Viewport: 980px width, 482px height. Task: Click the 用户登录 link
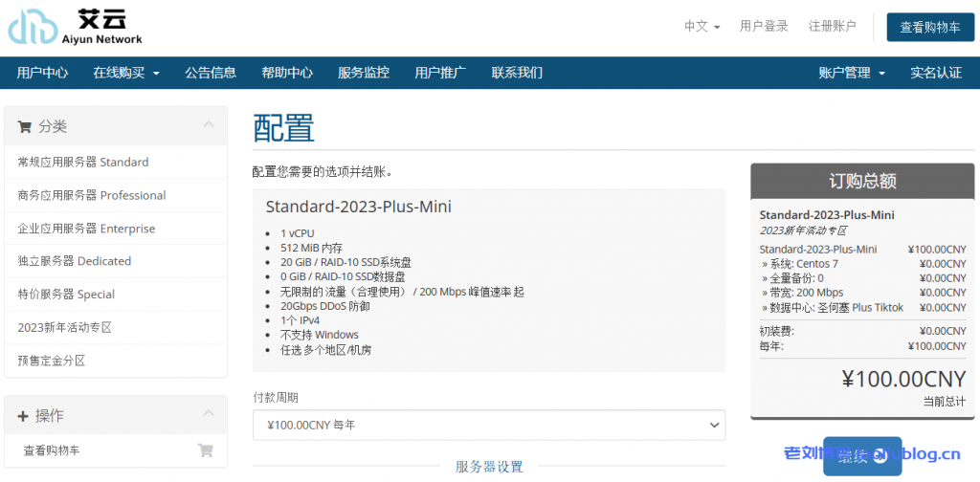coord(764,27)
